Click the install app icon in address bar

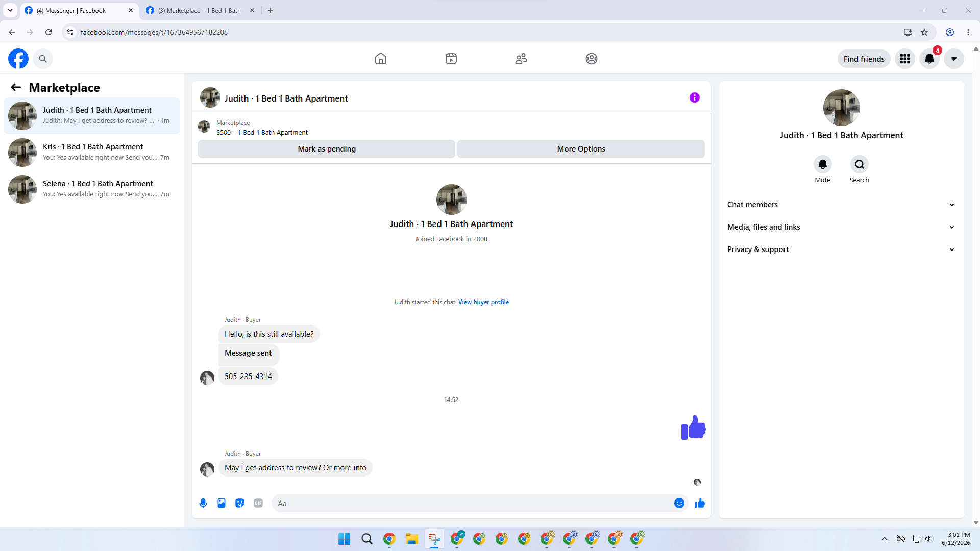click(908, 32)
